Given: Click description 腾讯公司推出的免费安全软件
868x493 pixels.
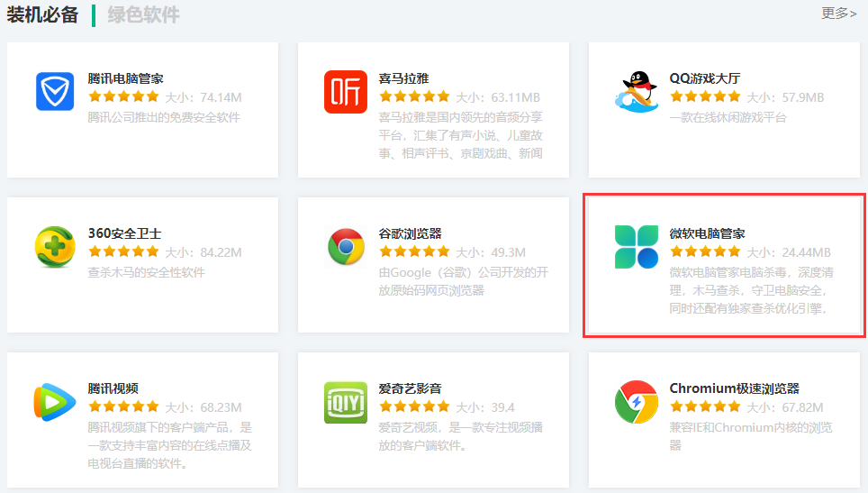Looking at the screenshot, I should tap(164, 117).
